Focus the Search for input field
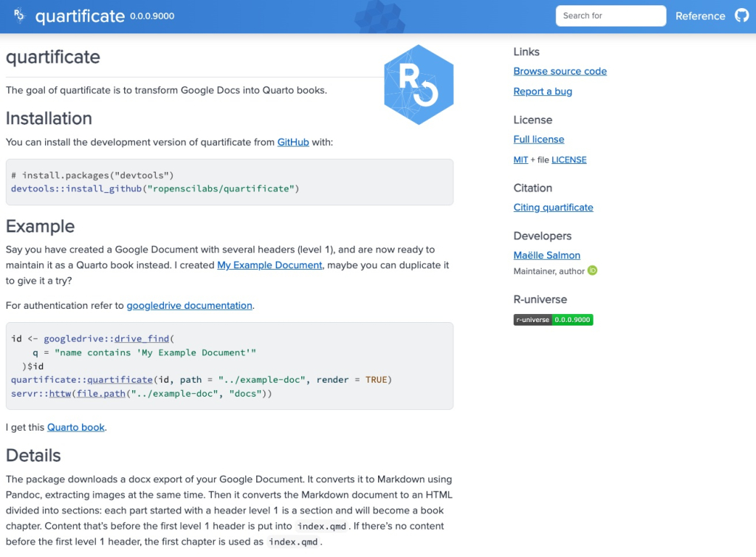The width and height of the screenshot is (756, 557). coord(611,16)
